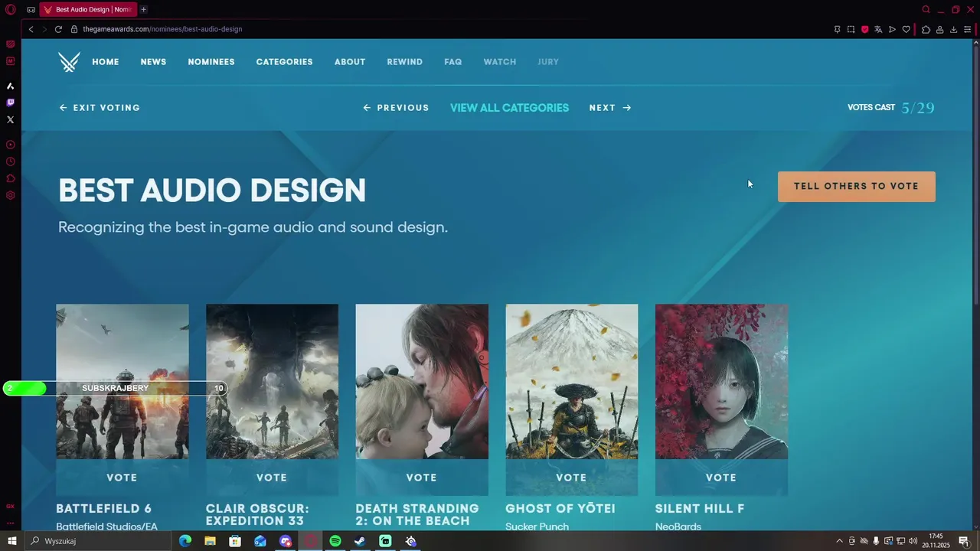
Task: Click the pin icon in address bar
Action: (837, 29)
